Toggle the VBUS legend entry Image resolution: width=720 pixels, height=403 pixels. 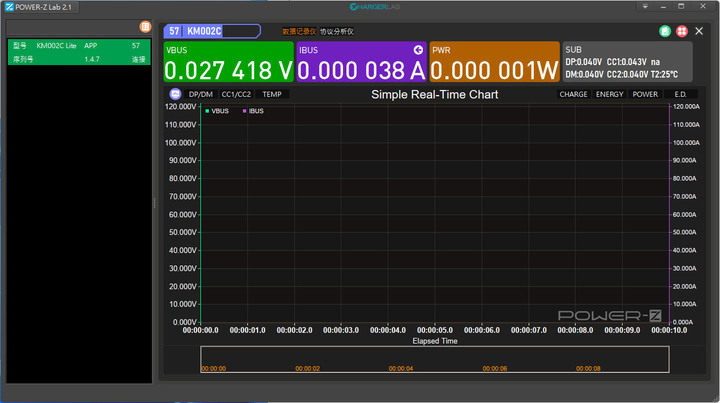tap(217, 111)
